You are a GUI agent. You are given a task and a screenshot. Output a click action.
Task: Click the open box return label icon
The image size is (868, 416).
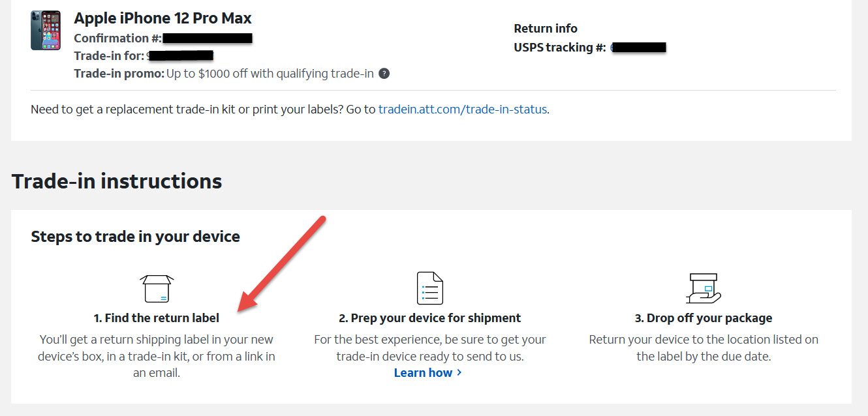(157, 288)
